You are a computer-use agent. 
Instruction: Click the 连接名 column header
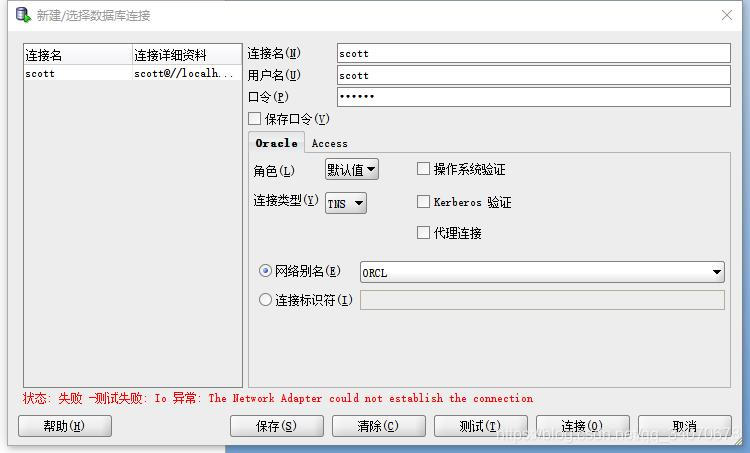click(x=78, y=55)
